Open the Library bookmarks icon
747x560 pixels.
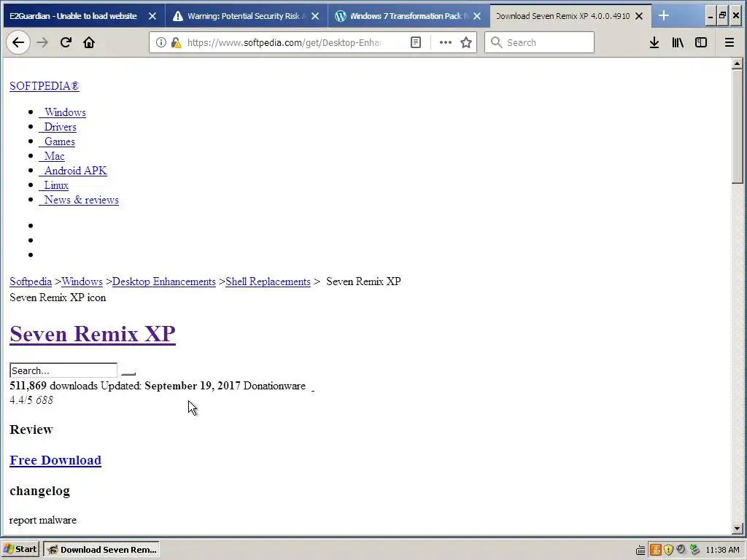coord(678,42)
